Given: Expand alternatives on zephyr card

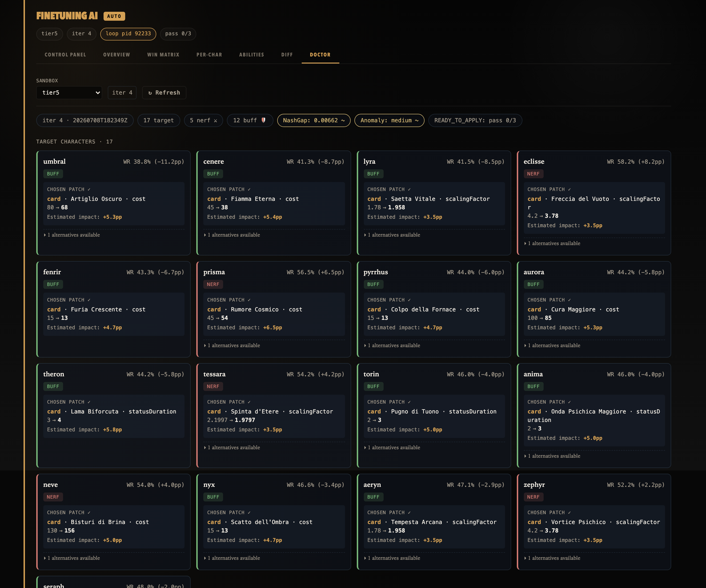Looking at the screenshot, I should pos(552,558).
